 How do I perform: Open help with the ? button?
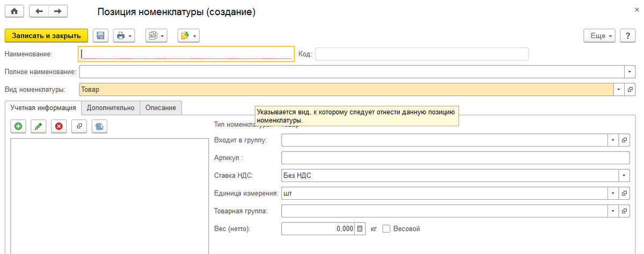(x=628, y=35)
